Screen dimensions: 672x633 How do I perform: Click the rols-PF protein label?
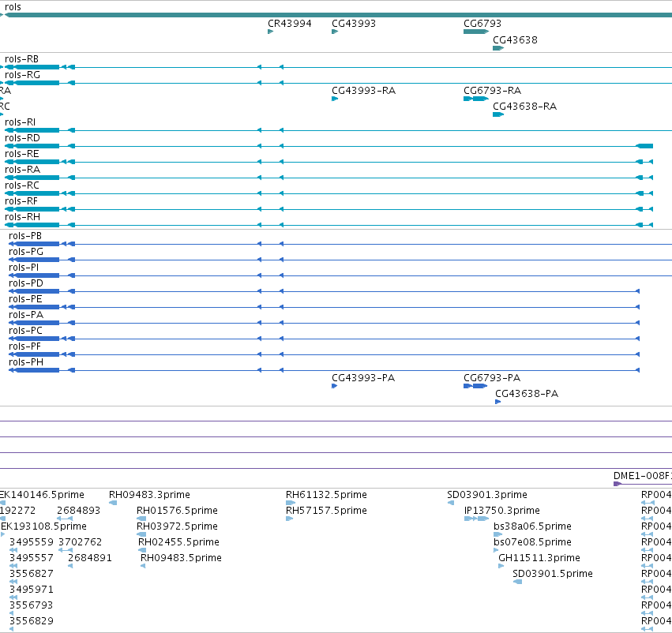tap(24, 346)
